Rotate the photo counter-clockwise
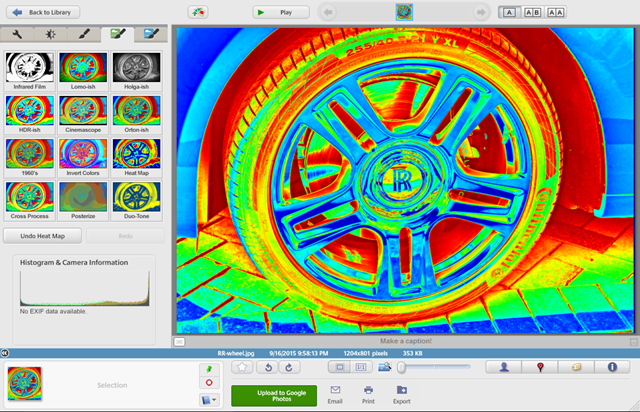Image resolution: width=640 pixels, height=412 pixels. click(x=266, y=367)
